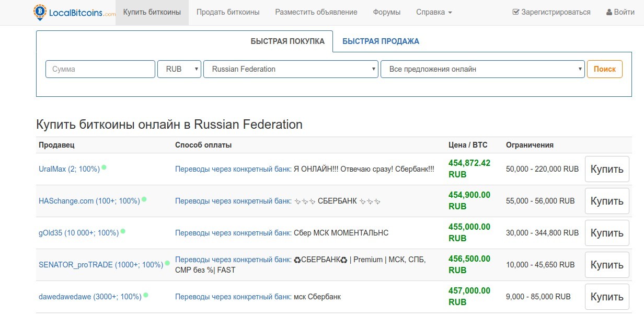Click green online status dot next to HASchange.com
The height and width of the screenshot is (314, 644).
coord(144,199)
